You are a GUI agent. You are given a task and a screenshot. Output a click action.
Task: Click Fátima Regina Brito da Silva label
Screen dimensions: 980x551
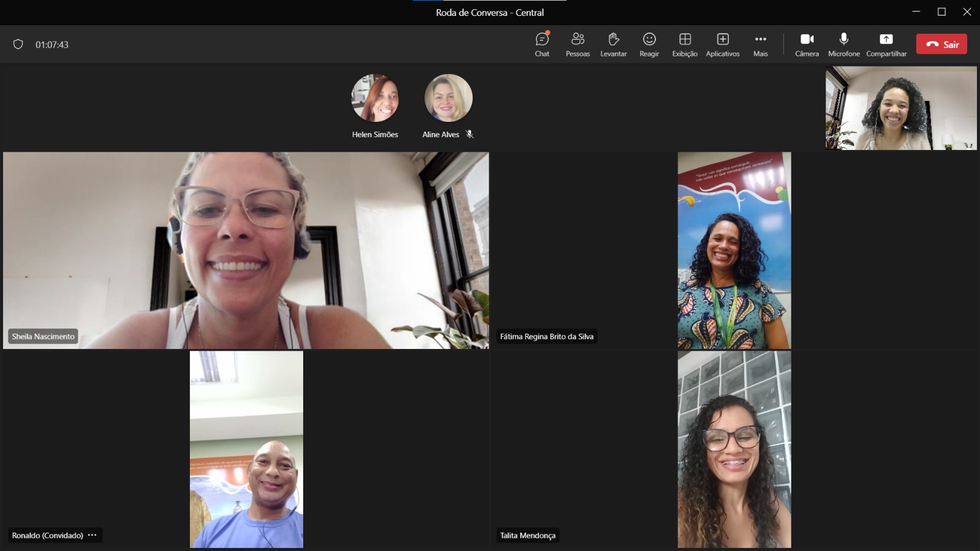coord(546,337)
